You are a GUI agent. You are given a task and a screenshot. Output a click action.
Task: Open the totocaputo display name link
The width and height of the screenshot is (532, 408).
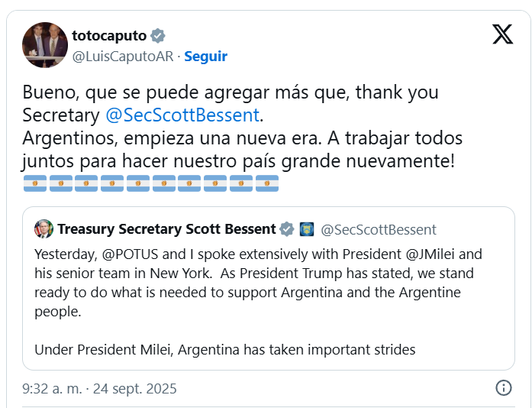pyautogui.click(x=109, y=36)
